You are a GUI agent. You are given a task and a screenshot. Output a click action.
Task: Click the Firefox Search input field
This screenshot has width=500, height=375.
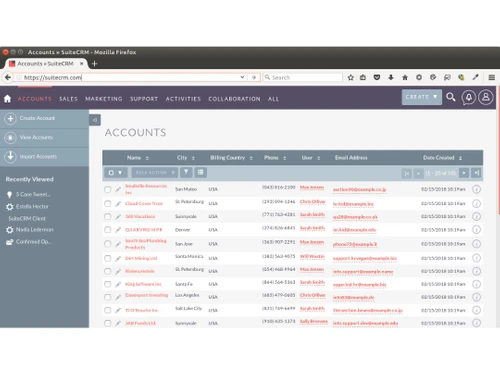[303, 77]
